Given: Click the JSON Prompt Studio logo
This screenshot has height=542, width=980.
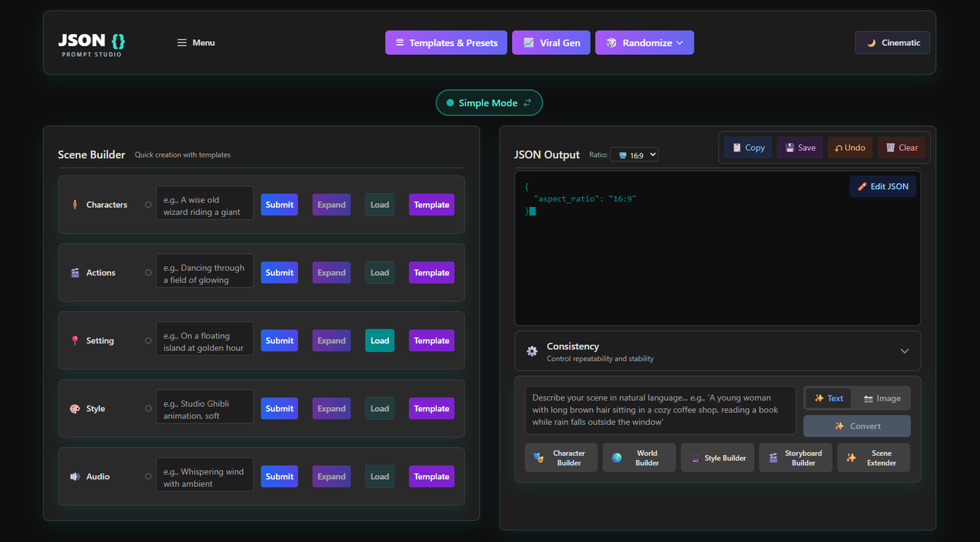Looking at the screenshot, I should pyautogui.click(x=91, y=45).
